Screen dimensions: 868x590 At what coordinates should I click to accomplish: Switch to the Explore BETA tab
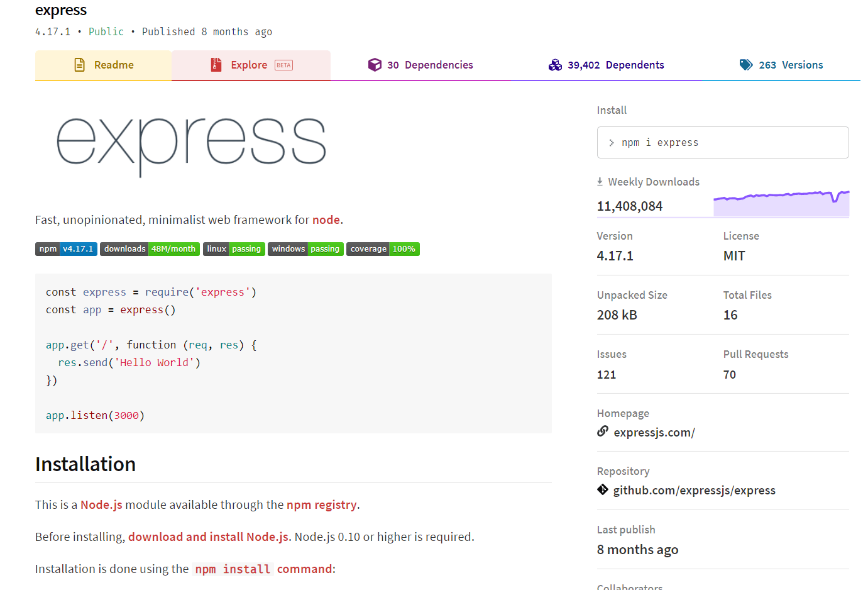click(250, 64)
